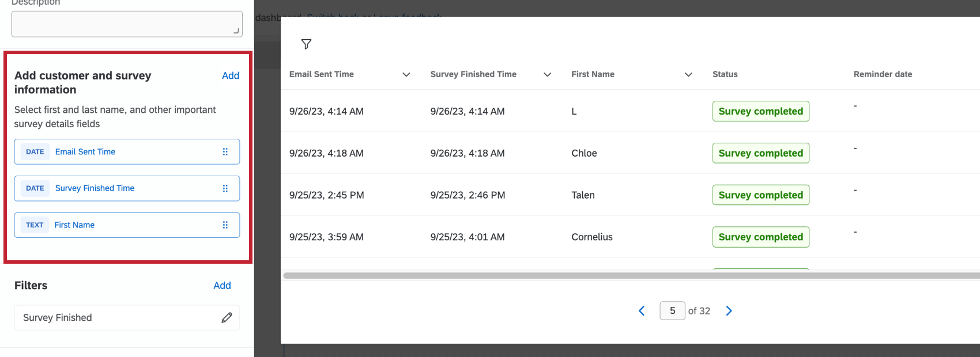Add customer and survey information field
980x357 pixels.
pyautogui.click(x=231, y=75)
